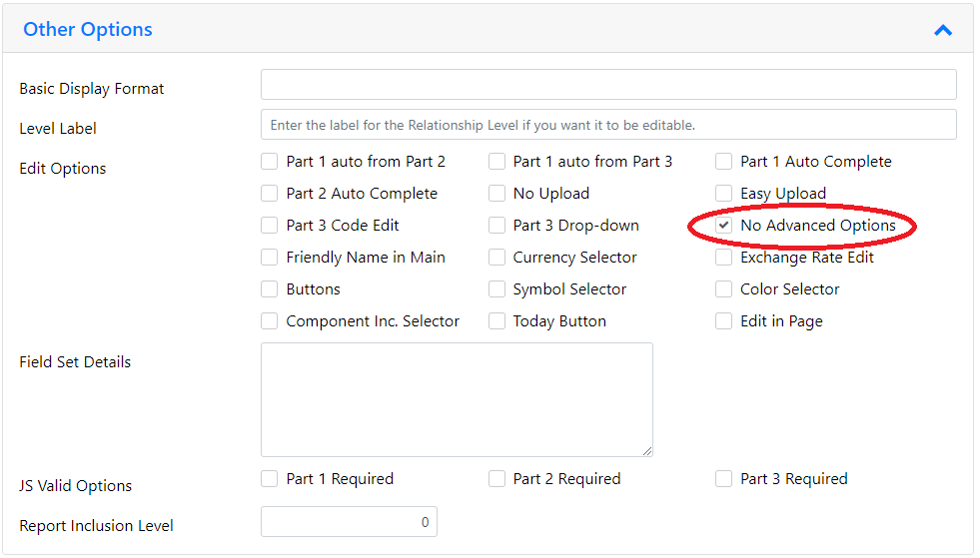
Task: Check Part 1 auto from Part 3
Action: (496, 162)
